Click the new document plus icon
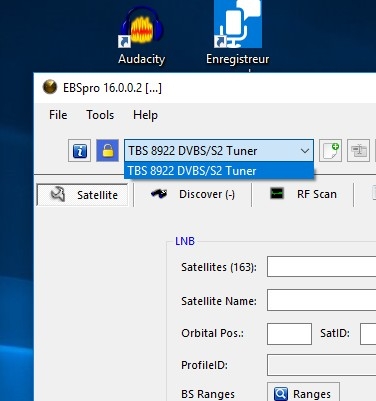Viewport: 376px width, 401px height. pos(331,151)
